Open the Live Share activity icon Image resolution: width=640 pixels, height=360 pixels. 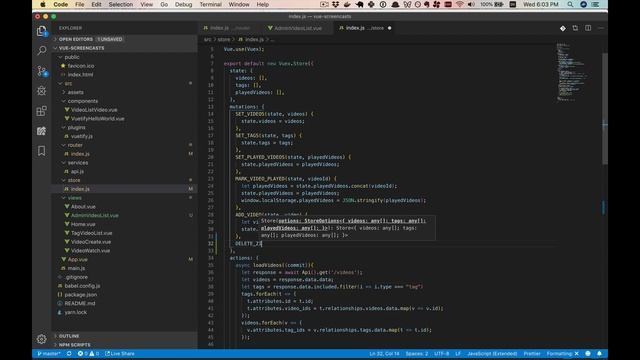tap(42, 131)
